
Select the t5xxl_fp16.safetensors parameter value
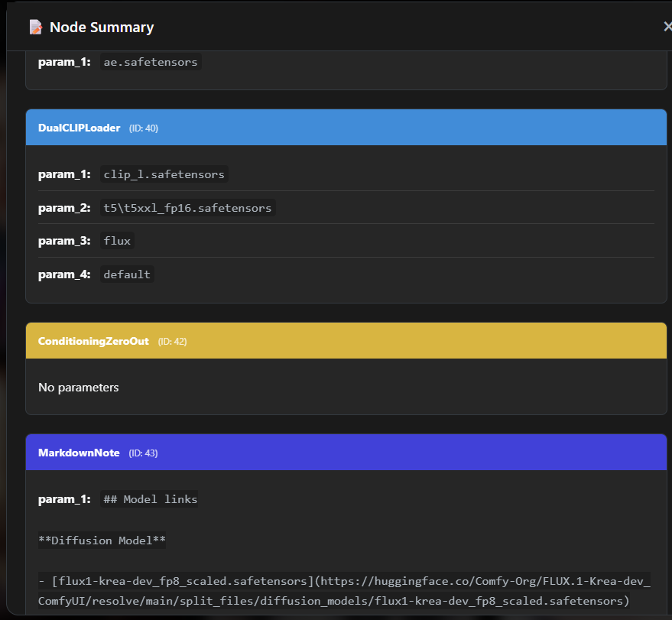click(187, 207)
